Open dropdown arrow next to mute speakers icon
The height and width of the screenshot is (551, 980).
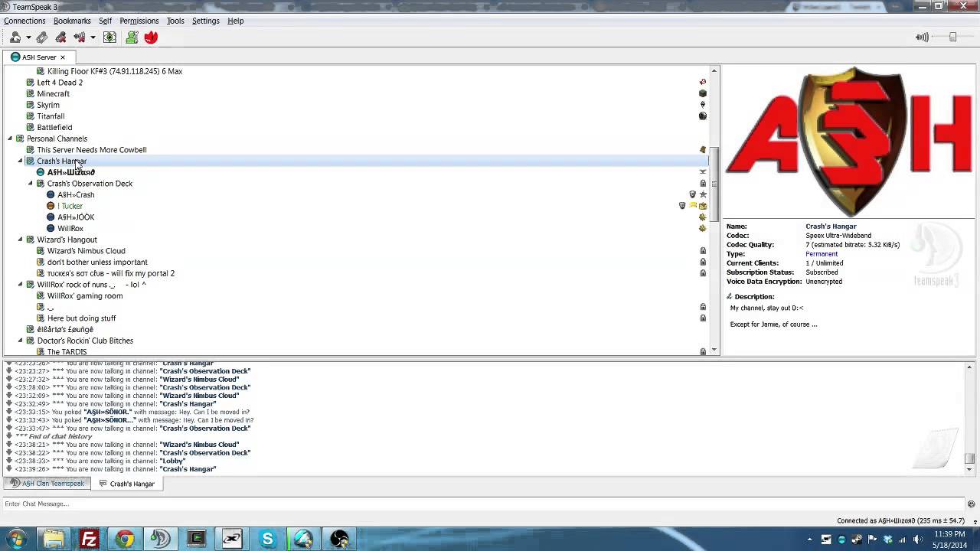[93, 37]
